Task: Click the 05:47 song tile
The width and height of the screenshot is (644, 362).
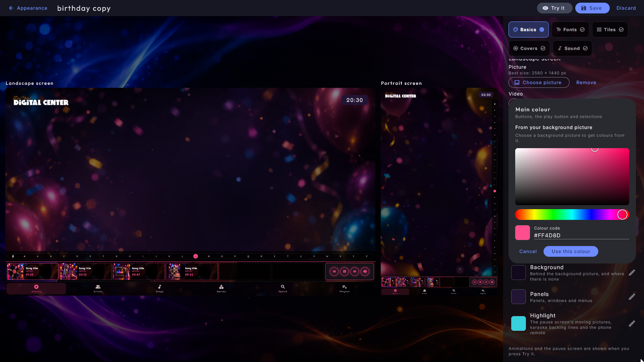Action: click(139, 271)
